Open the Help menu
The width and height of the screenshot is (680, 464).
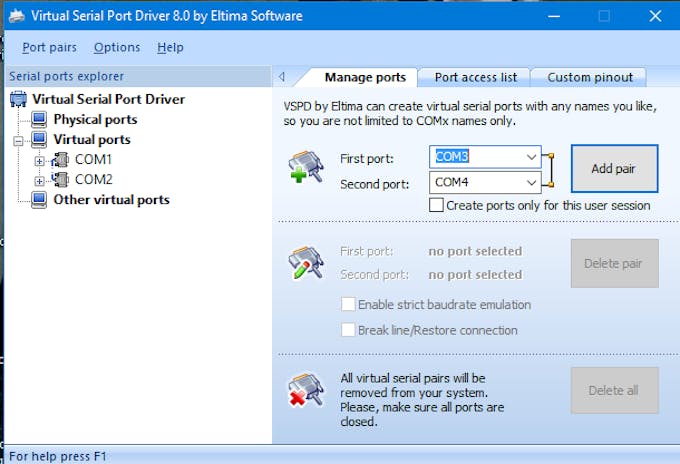(170, 47)
